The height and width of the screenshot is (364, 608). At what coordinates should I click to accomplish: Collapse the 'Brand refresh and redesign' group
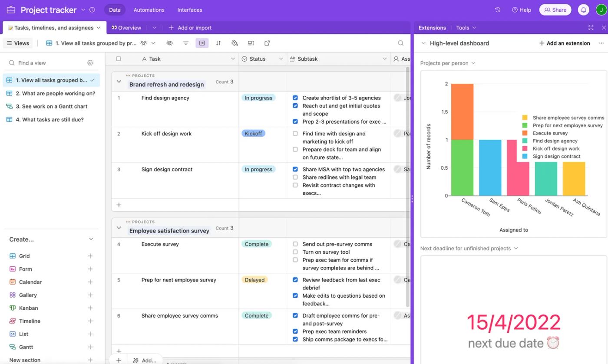(x=119, y=81)
